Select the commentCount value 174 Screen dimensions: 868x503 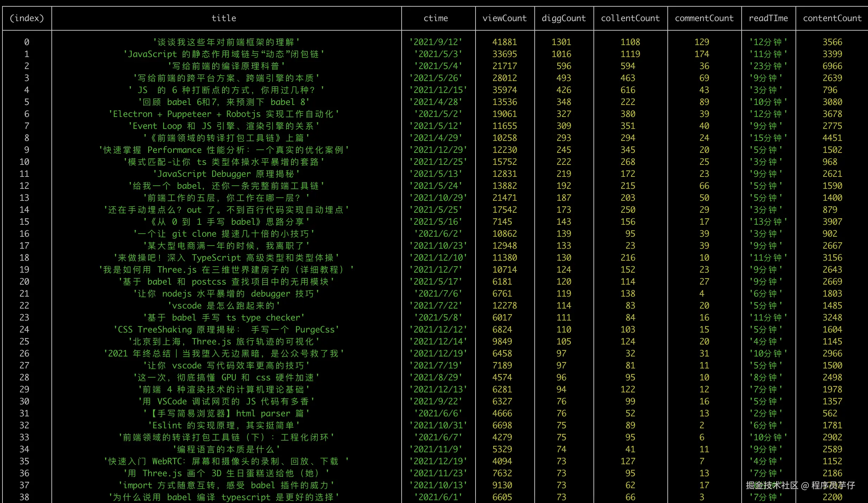(x=702, y=54)
